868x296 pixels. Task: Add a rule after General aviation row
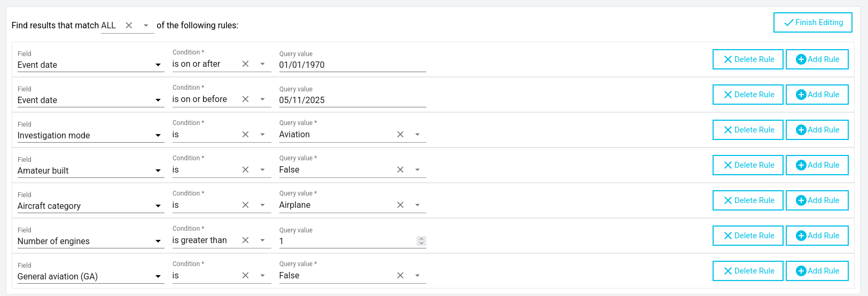click(817, 271)
